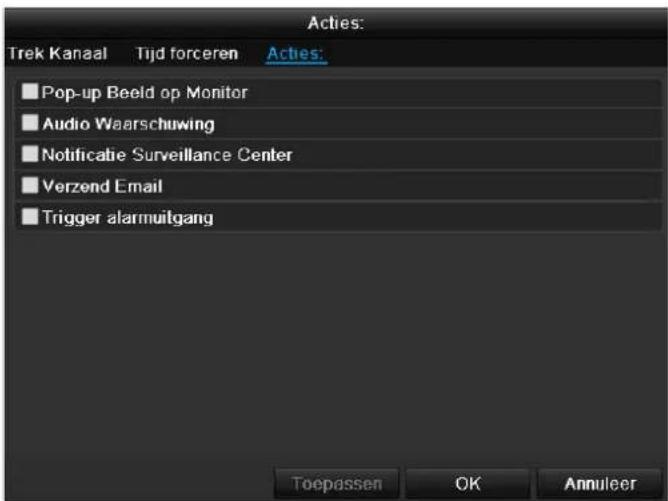Confirm with the OK button

[468, 484]
